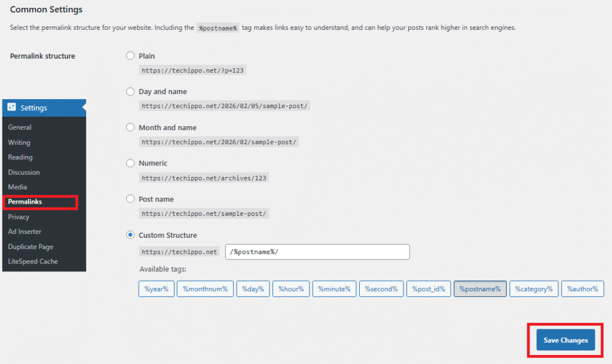
Task: Select the Plain permalink structure
Action: click(130, 55)
